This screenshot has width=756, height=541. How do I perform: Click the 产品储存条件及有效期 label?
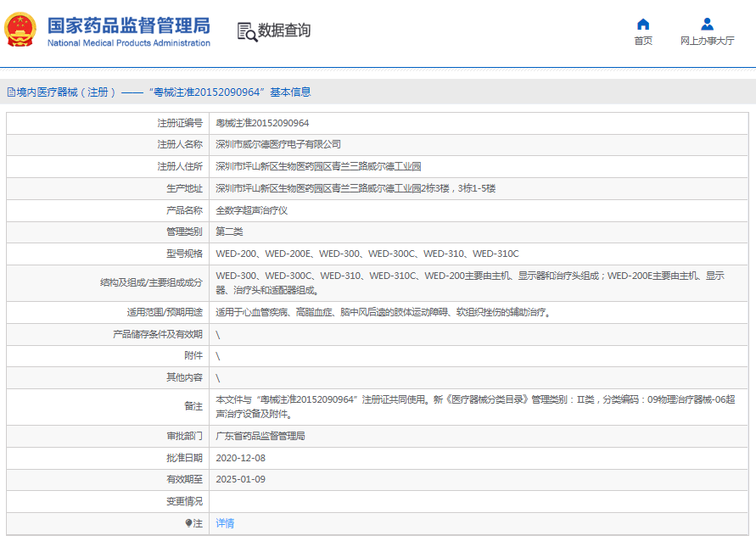[x=158, y=334]
